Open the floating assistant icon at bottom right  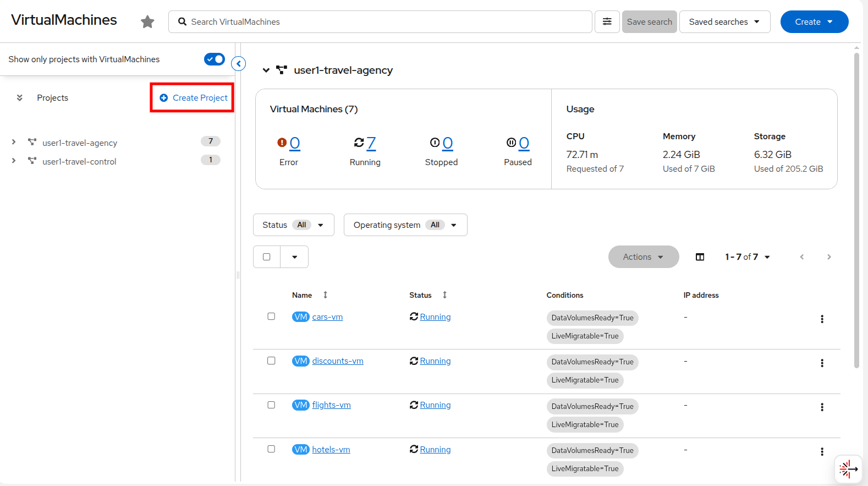[x=848, y=469]
